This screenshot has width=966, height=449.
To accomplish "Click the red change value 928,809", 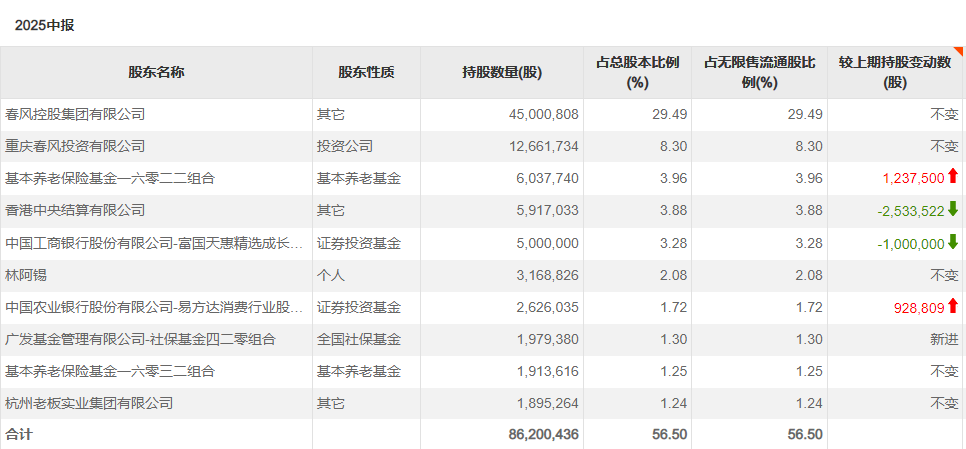I will [920, 307].
